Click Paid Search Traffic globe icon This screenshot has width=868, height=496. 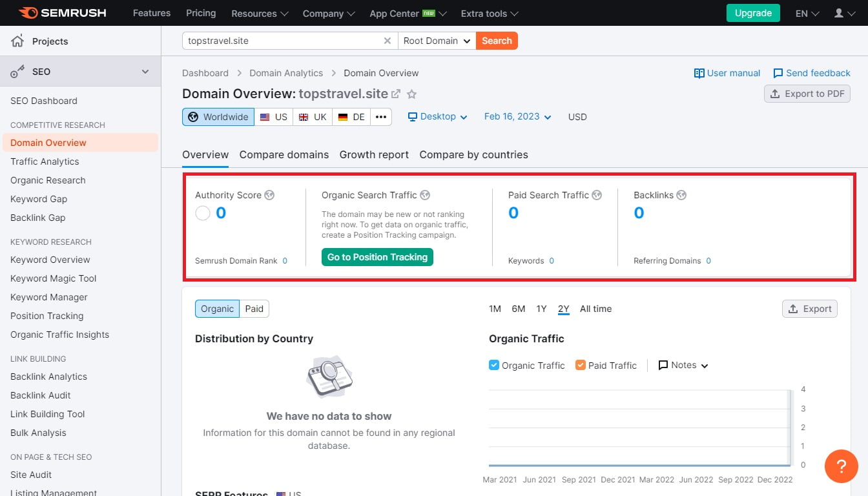pyautogui.click(x=597, y=195)
